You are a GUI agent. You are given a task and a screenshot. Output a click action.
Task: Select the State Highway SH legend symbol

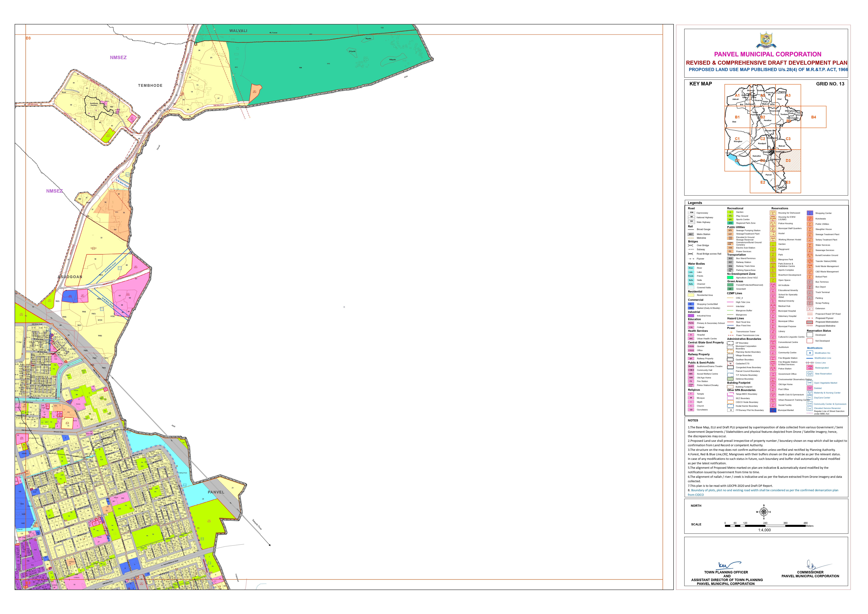[691, 222]
